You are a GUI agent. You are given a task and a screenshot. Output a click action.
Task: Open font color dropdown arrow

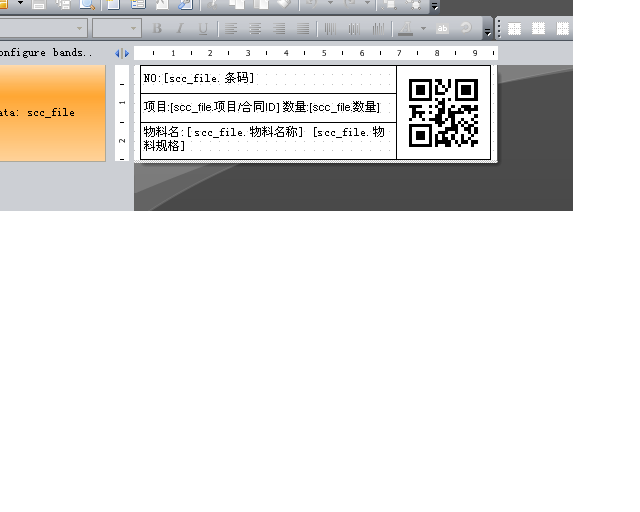coord(423,29)
